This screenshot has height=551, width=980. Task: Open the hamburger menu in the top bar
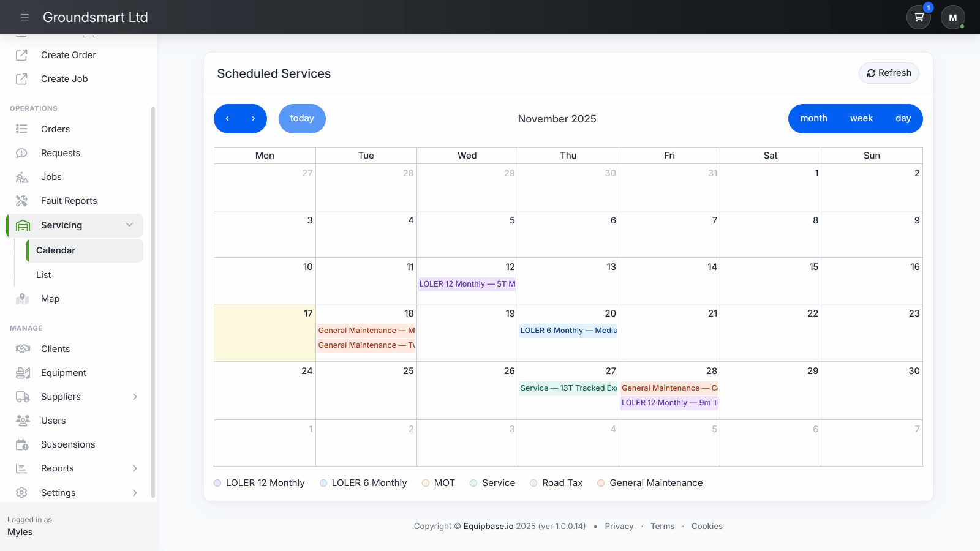click(x=24, y=17)
